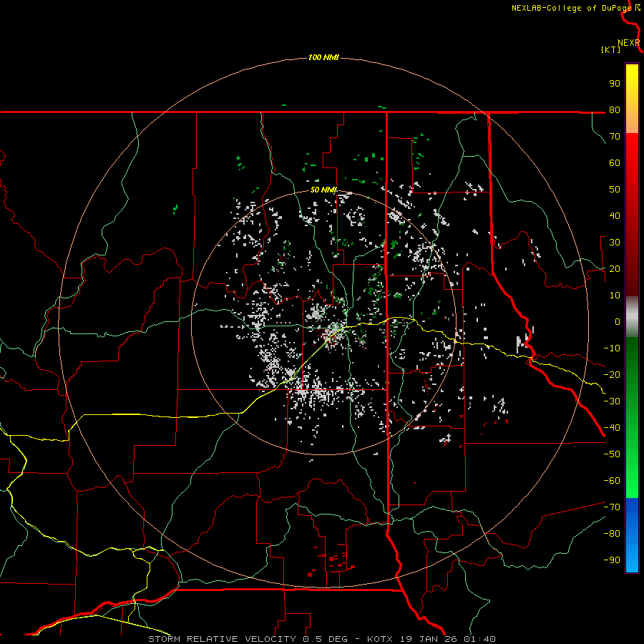Select the -50 value on velocity scale
The image size is (644, 644).
coord(612,454)
